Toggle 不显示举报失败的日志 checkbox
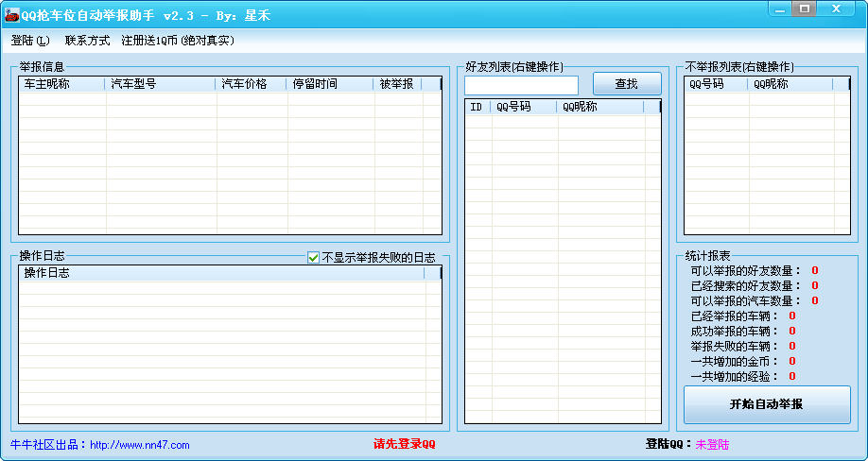868x461 pixels. tap(313, 258)
